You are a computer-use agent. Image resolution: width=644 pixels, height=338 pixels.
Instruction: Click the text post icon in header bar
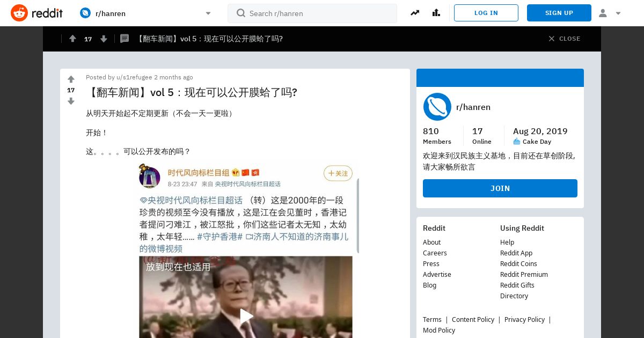point(125,39)
